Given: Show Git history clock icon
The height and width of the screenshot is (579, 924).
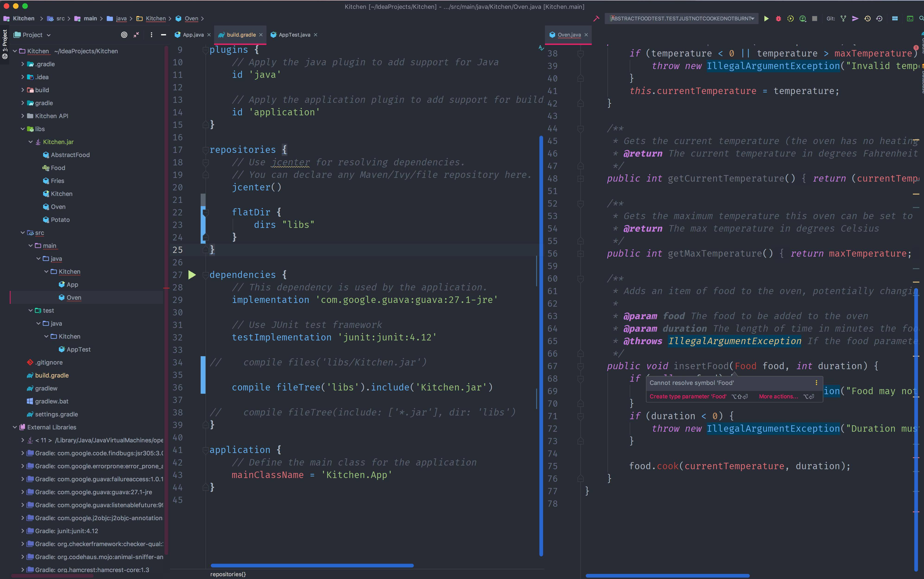Looking at the screenshot, I should 867,18.
